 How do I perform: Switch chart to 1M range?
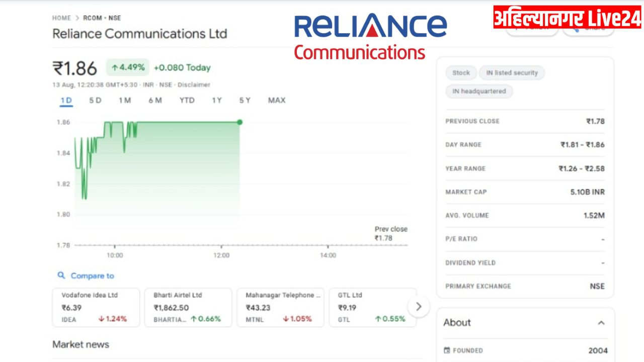125,101
